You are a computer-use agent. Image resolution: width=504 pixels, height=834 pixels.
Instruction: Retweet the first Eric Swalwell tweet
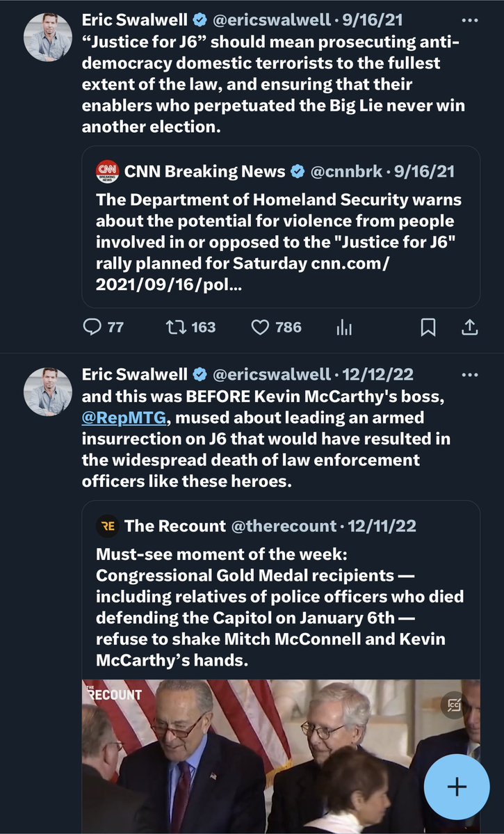177,327
